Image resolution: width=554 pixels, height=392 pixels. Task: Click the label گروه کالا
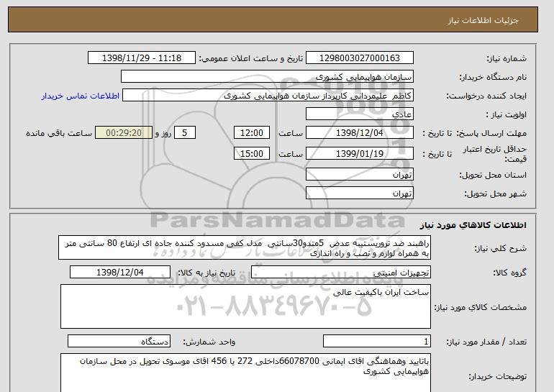click(x=510, y=273)
